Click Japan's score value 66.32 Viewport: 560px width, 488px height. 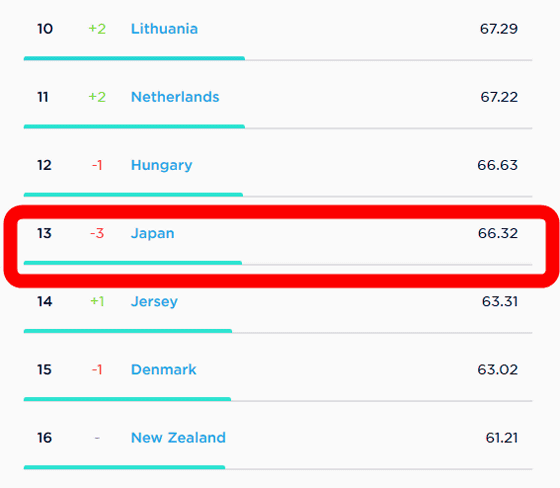point(498,233)
